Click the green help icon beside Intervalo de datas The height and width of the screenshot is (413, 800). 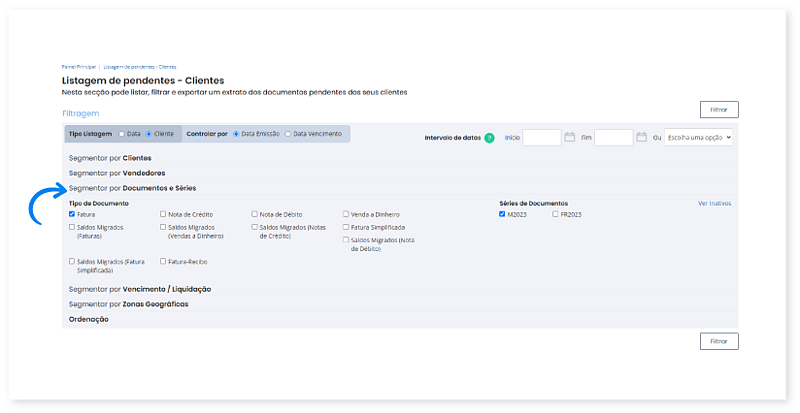pyautogui.click(x=489, y=137)
